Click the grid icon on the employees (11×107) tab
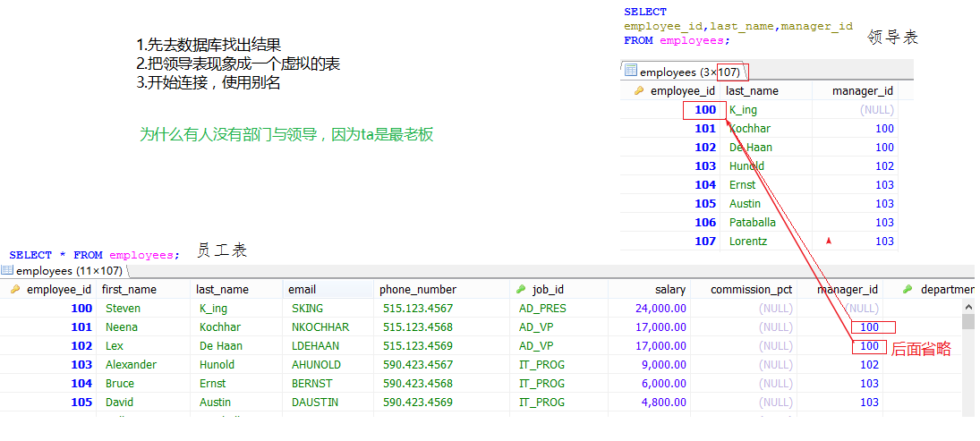Viewport: 980px width, 441px height. coord(8,270)
